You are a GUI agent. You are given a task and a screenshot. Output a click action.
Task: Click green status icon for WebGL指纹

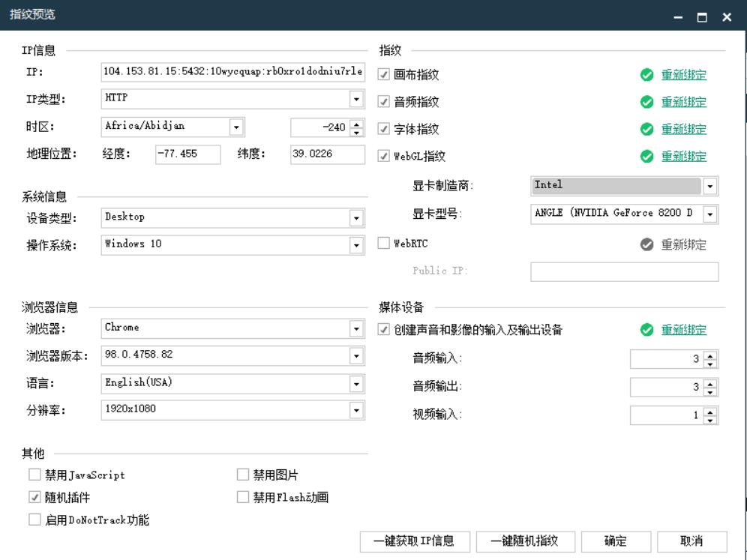(646, 157)
